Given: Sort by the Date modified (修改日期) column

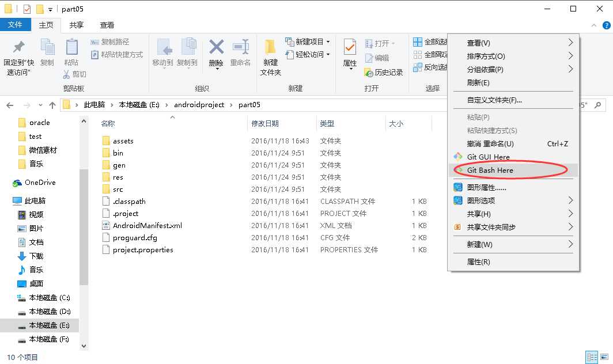Looking at the screenshot, I should point(264,124).
